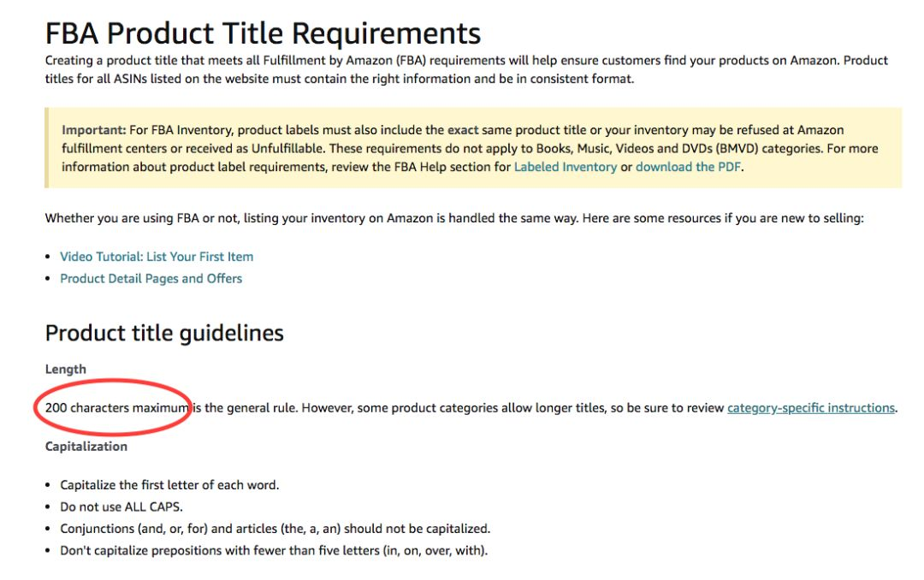924x580 pixels.
Task: Click the circled 200 characters maximum text
Action: 116,408
